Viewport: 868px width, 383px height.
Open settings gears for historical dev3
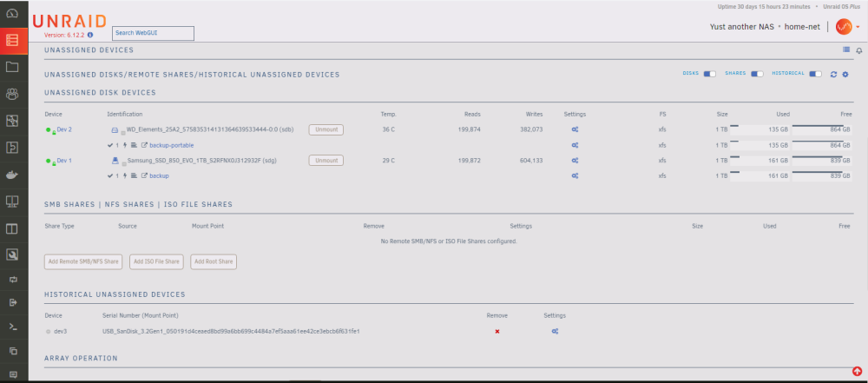[x=555, y=332]
